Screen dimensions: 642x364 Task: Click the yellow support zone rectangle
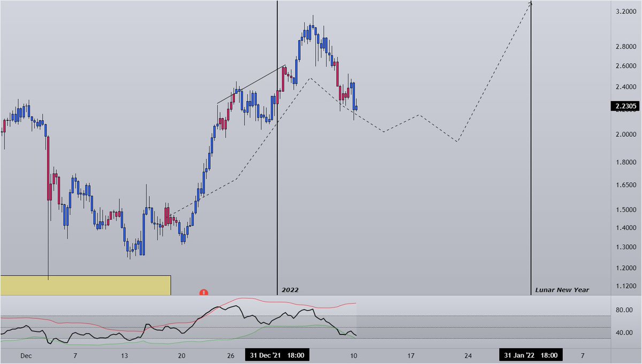click(86, 285)
